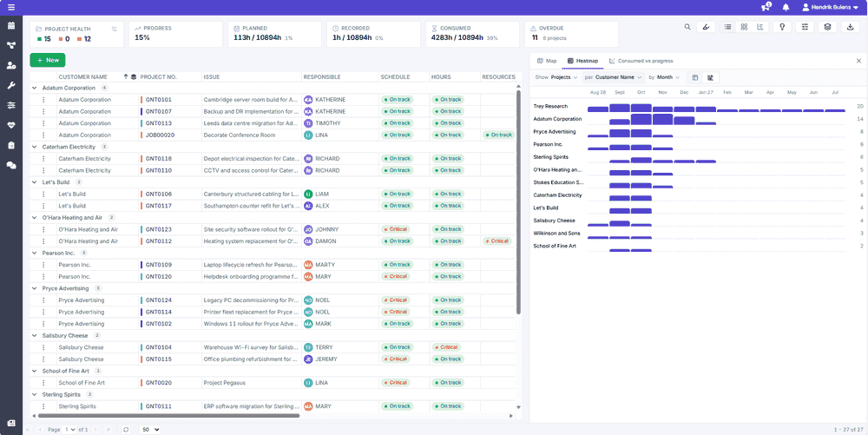Open the project network icon in sidebar

coord(11,46)
